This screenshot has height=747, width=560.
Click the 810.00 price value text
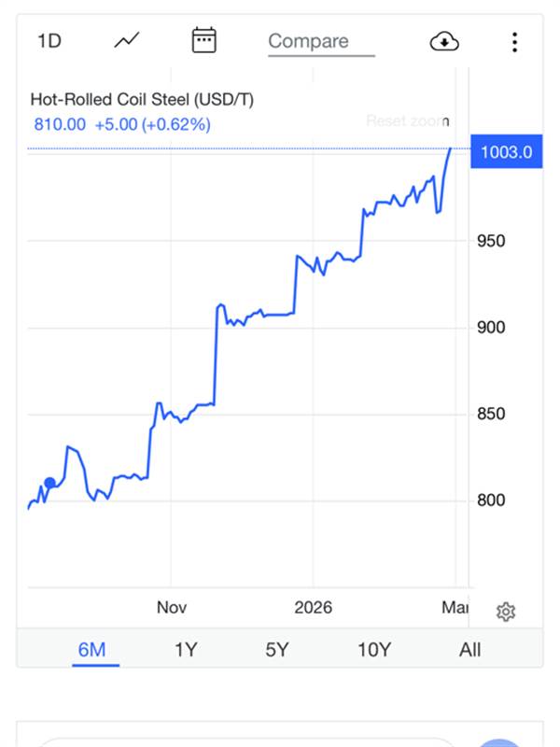60,124
